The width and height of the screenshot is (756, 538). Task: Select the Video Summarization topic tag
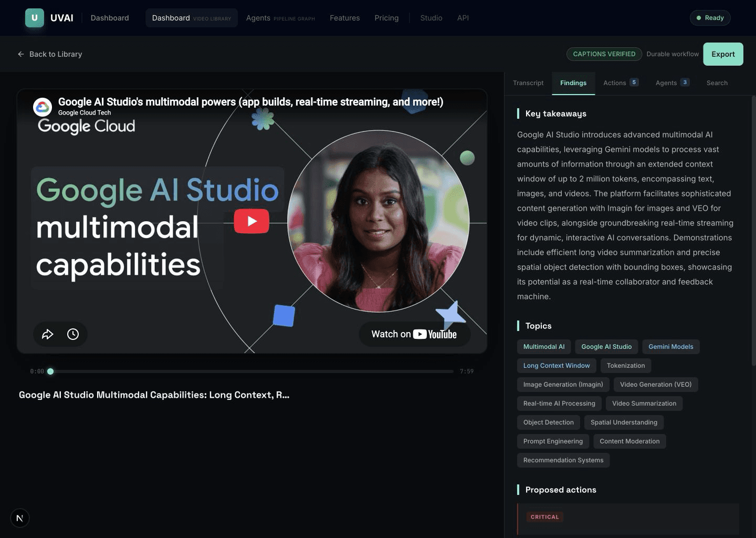point(644,403)
